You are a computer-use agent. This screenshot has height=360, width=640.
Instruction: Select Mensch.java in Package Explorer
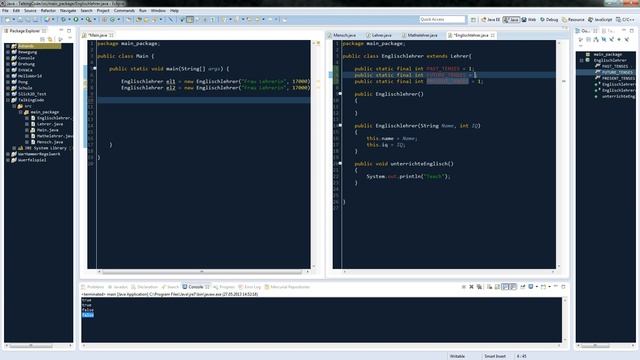pos(50,142)
